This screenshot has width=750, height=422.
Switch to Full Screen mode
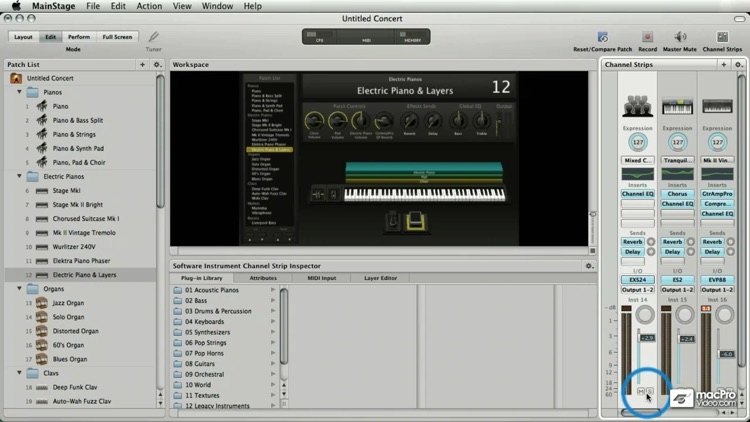pos(117,37)
